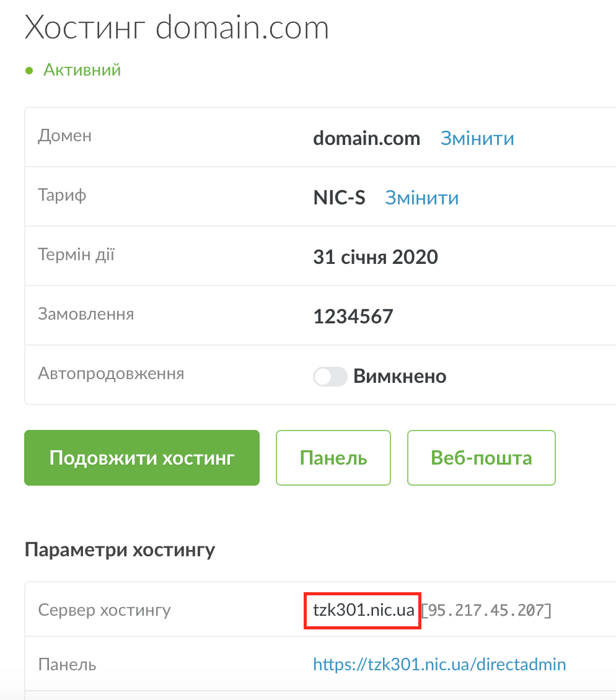616x700 pixels.
Task: Click the order number 1234567
Action: [x=353, y=317]
